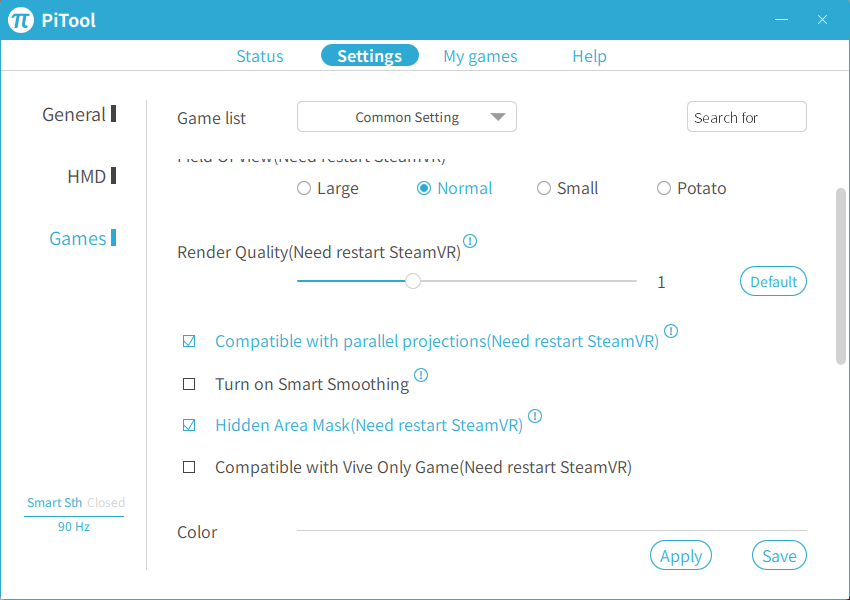Select the Large field of view option

304,188
